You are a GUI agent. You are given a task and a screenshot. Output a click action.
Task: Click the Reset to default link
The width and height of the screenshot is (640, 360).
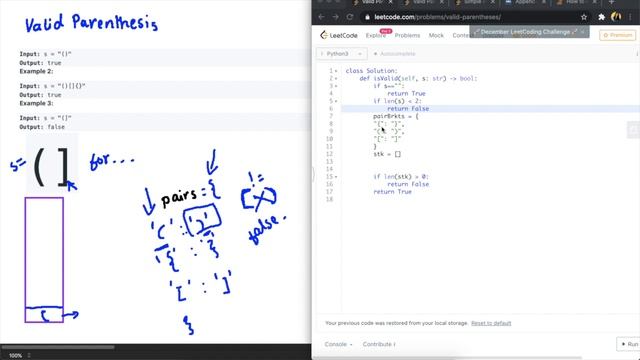coord(491,323)
